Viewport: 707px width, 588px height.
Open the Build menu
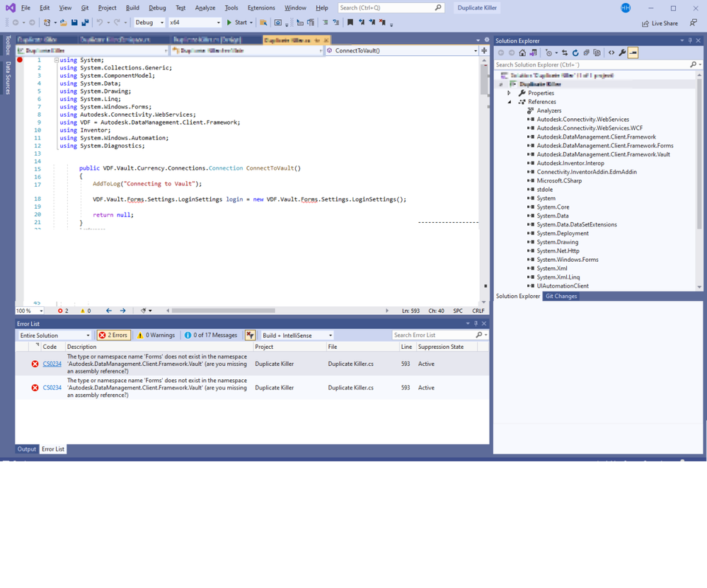[132, 8]
